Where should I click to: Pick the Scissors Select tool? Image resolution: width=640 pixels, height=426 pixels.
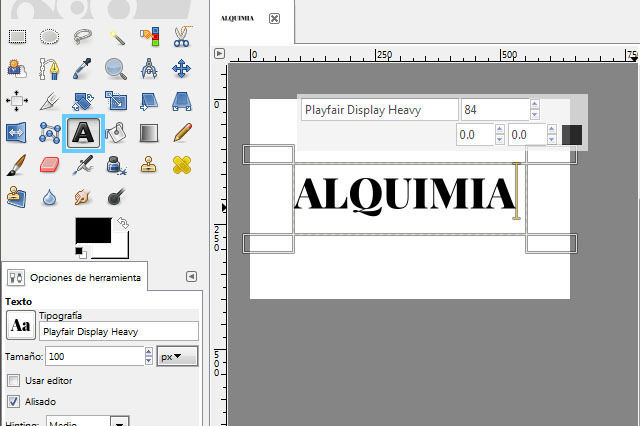point(181,37)
